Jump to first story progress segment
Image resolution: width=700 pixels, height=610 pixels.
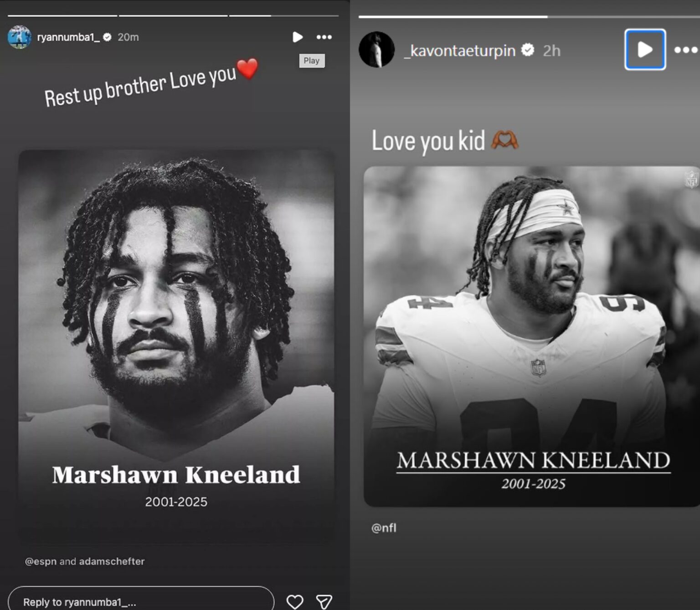[x=62, y=16]
